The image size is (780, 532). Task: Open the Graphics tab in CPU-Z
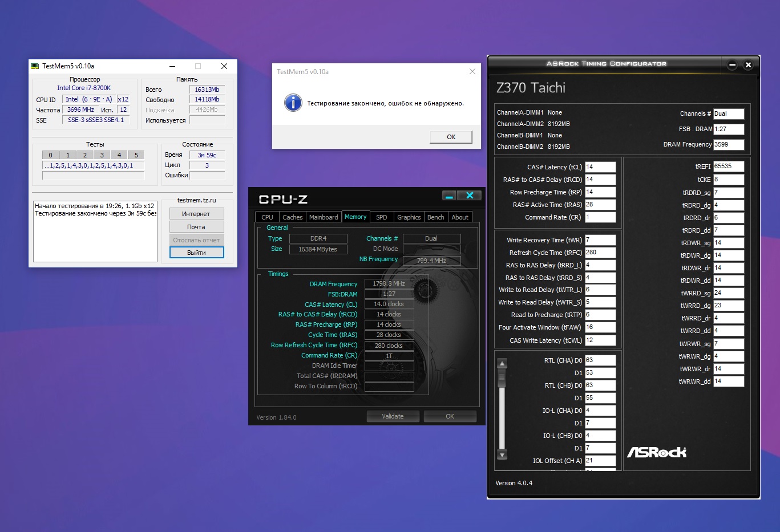point(409,217)
